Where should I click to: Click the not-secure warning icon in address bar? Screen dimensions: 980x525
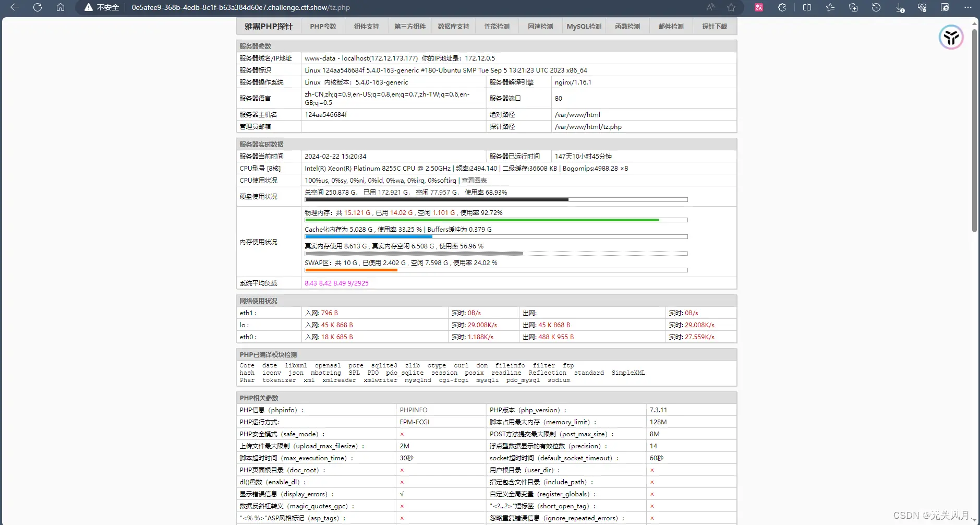pos(89,7)
